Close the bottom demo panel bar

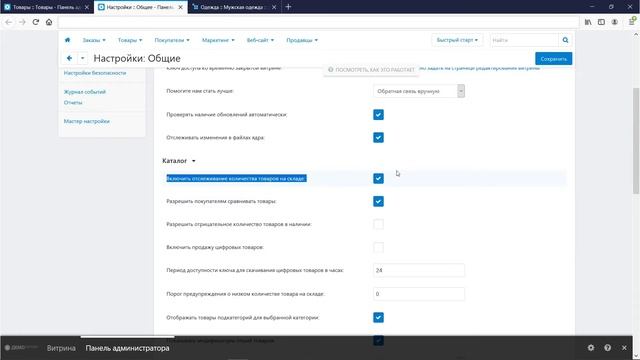pyautogui.click(x=624, y=348)
